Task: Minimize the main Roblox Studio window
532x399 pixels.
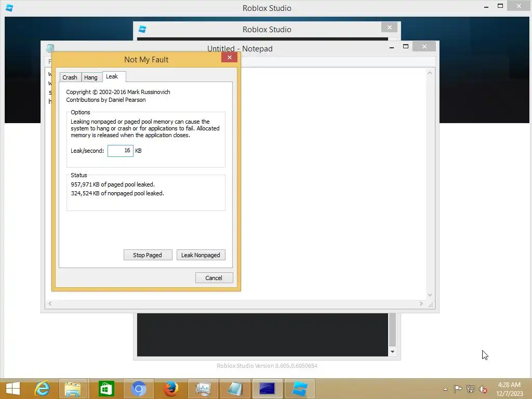Action: click(486, 6)
